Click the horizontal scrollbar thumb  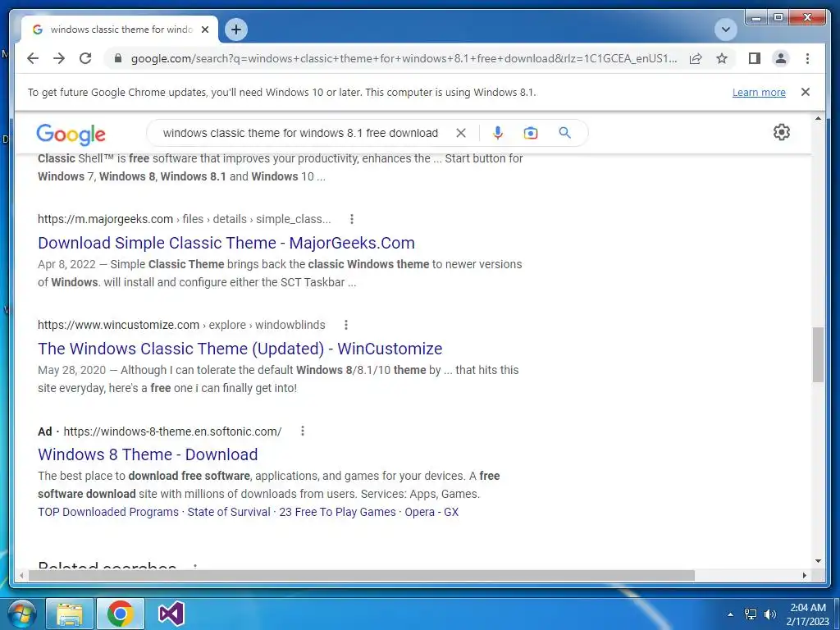(362, 575)
